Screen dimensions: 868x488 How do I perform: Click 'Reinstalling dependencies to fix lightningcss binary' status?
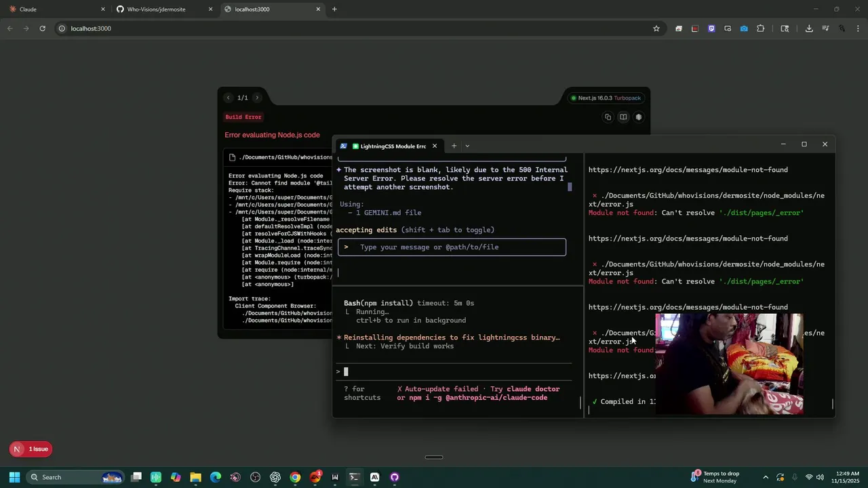[452, 338]
